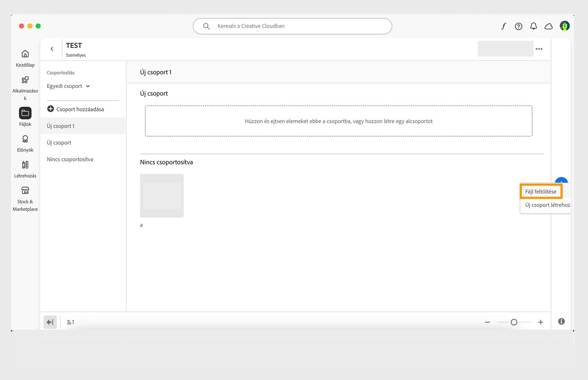Screen dimensions: 588x380
Task: Change the sort order icon
Action: point(71,322)
